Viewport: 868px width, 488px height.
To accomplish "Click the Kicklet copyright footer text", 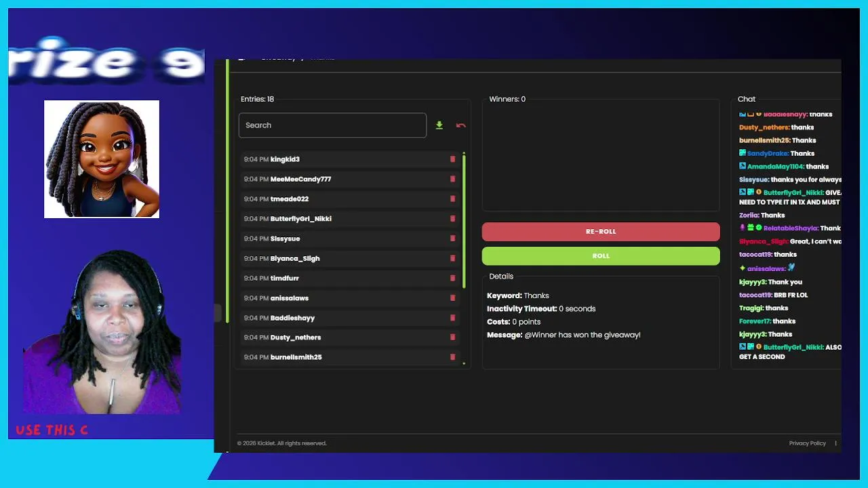I will click(x=282, y=443).
